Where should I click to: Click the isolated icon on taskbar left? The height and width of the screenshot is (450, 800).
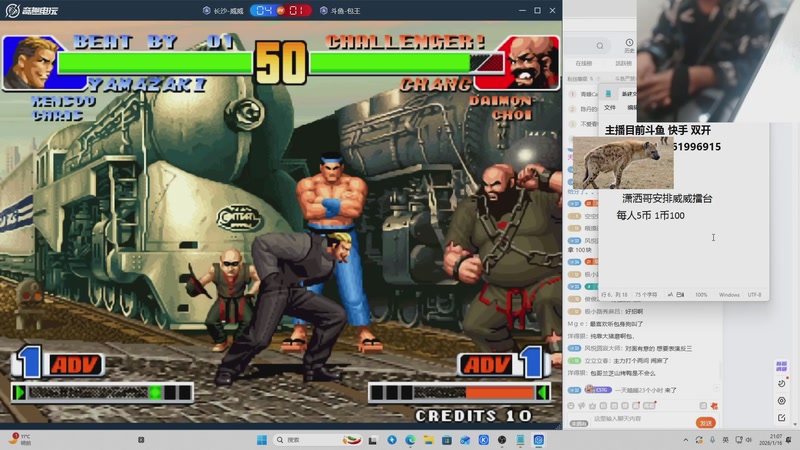pos(141,440)
